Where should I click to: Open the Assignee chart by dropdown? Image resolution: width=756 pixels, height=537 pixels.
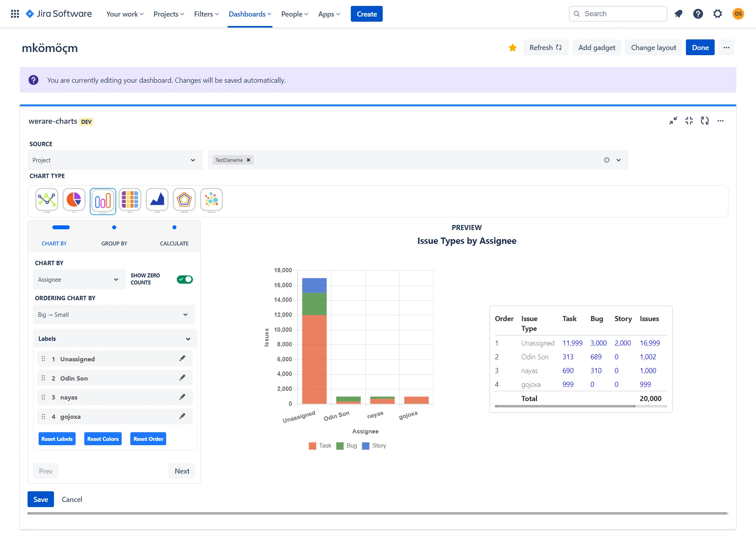(x=79, y=279)
